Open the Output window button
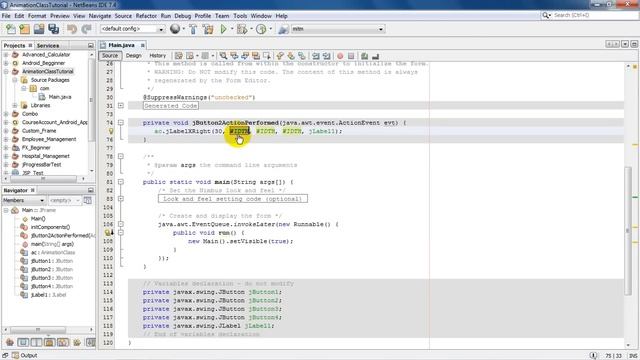640x360 pixels. [24, 356]
